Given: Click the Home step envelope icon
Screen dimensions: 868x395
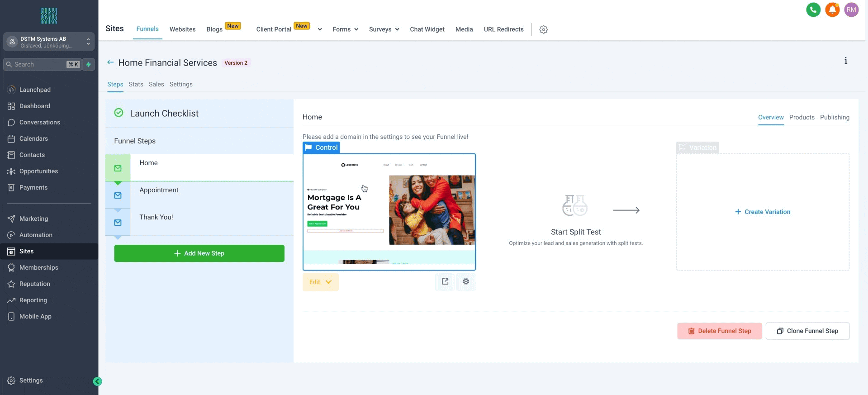Looking at the screenshot, I should (118, 168).
